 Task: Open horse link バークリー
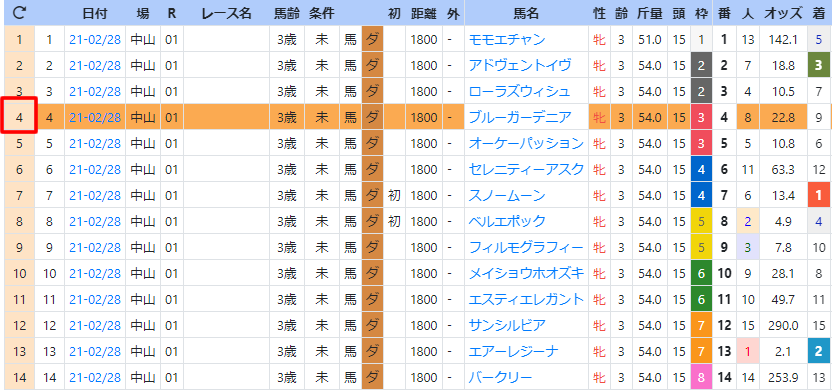(500, 377)
